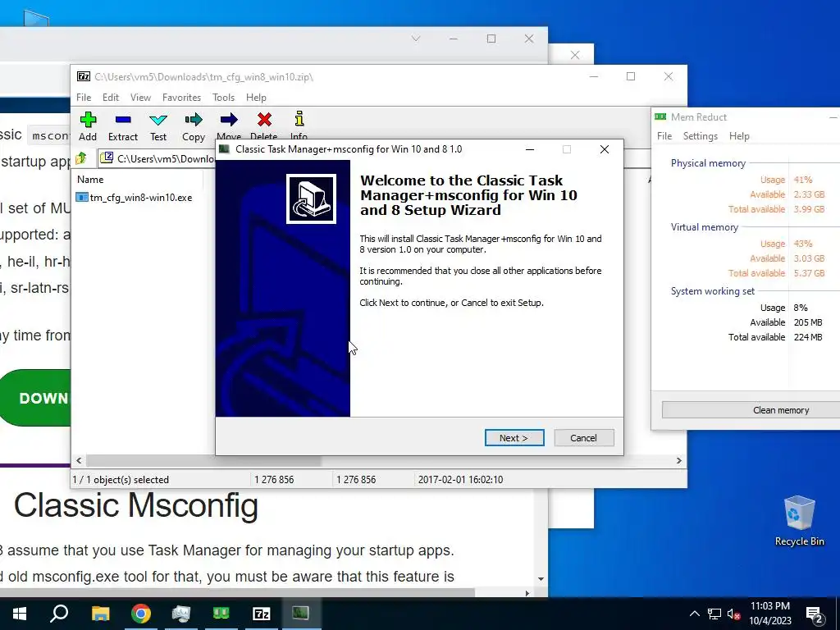The width and height of the screenshot is (840, 630).
Task: Click the Info toolbar icon in 7-Zip
Action: (299, 126)
